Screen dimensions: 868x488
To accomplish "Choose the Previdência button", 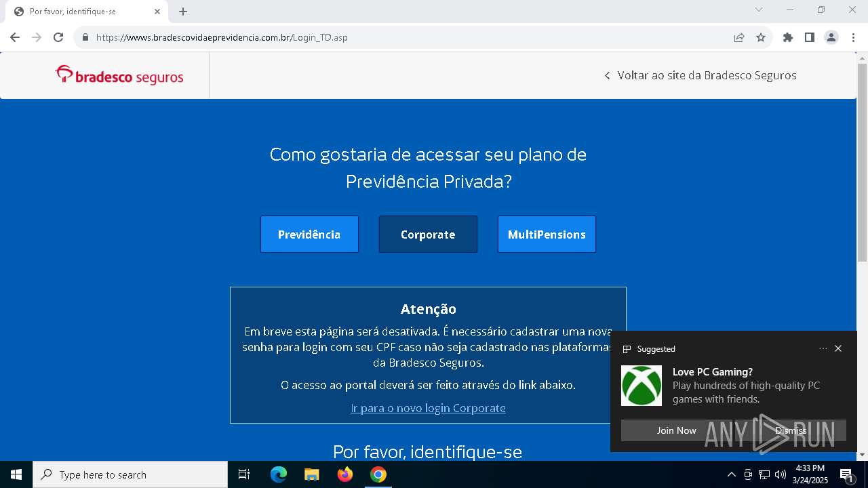I will 309,235.
